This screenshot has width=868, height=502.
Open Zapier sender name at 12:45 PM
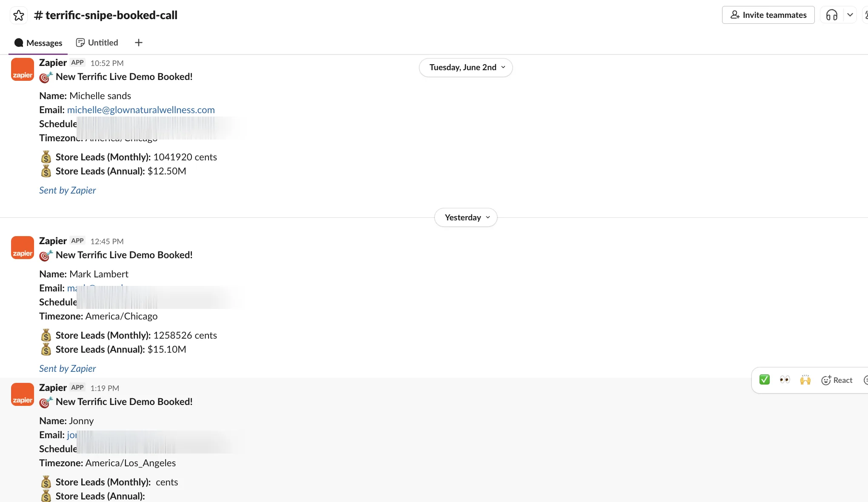click(x=53, y=241)
